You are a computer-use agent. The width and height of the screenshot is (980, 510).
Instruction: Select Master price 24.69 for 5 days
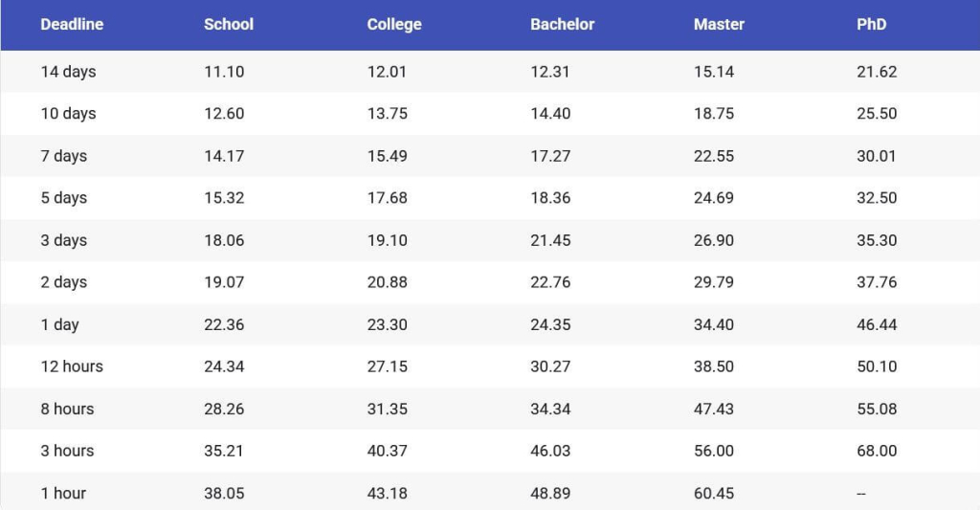tap(714, 198)
